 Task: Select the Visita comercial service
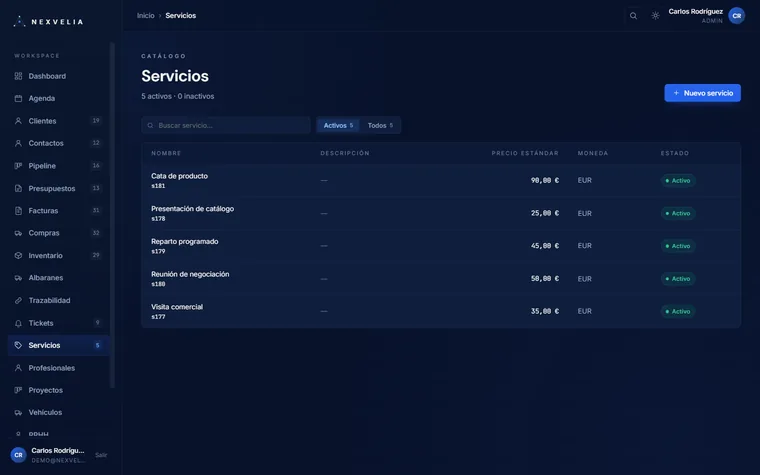pyautogui.click(x=441, y=311)
